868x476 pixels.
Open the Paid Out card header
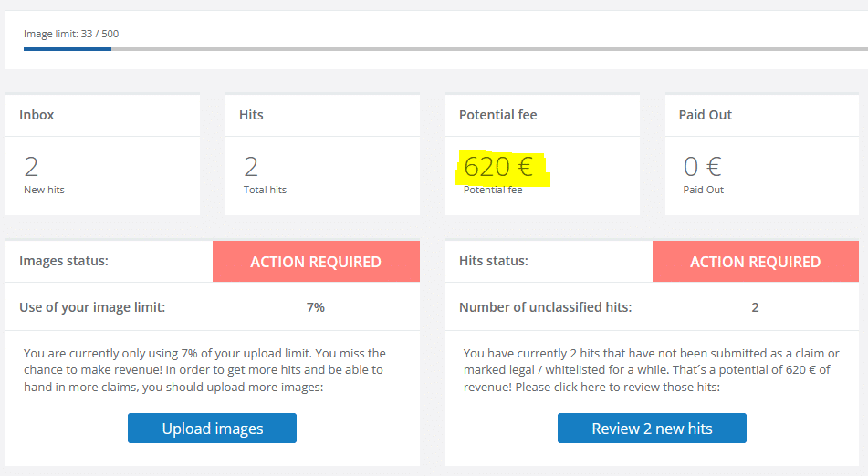pyautogui.click(x=705, y=115)
